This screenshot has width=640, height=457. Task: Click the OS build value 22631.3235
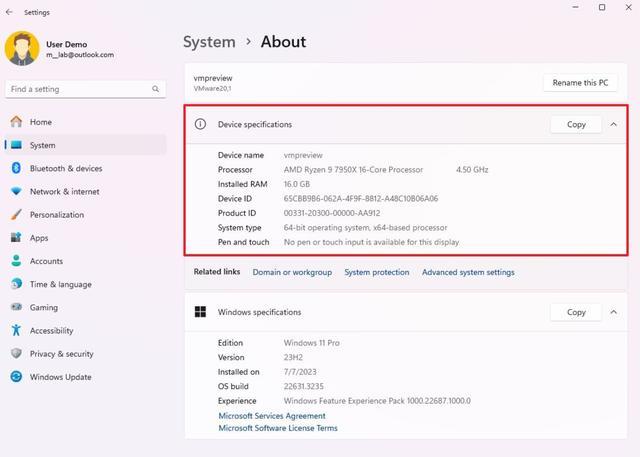click(x=303, y=386)
